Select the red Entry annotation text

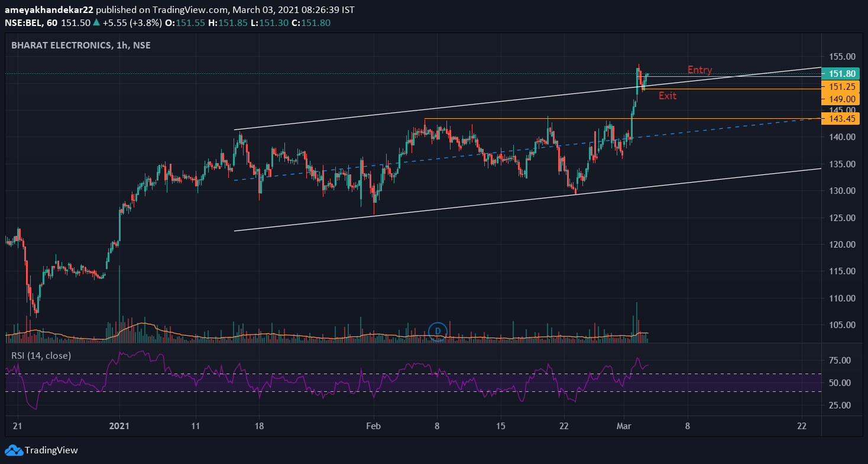point(699,70)
